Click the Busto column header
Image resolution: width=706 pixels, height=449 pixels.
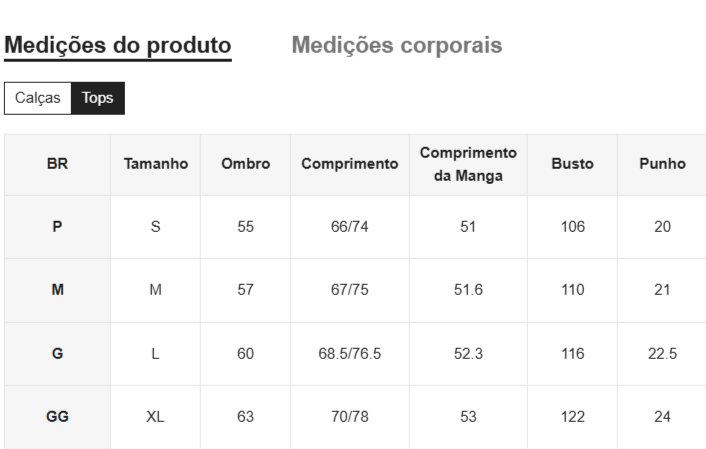[x=572, y=164]
